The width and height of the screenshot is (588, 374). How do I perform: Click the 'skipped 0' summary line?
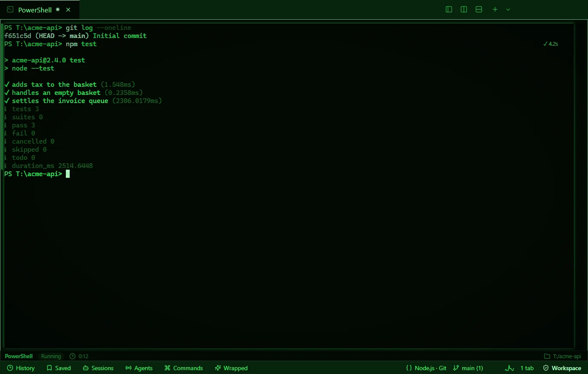point(26,150)
